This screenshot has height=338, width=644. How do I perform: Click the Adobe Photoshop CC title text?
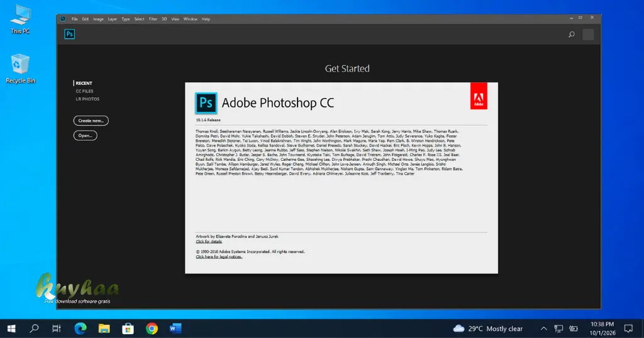point(277,102)
